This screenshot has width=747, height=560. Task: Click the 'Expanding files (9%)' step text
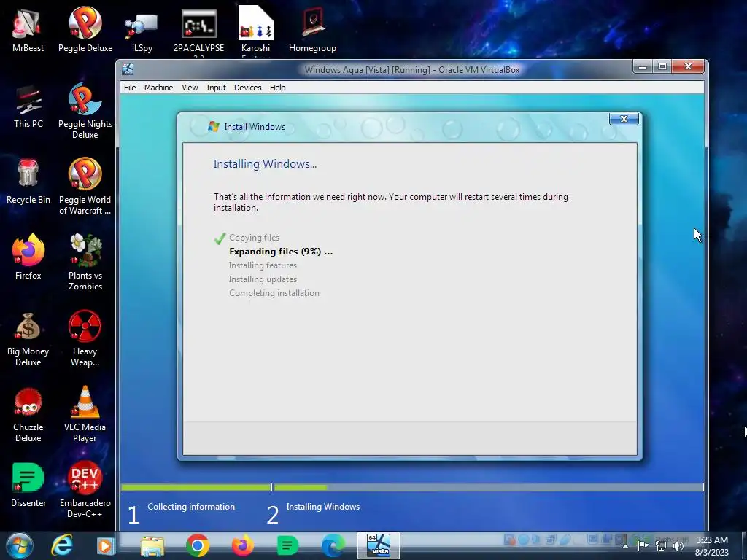click(281, 252)
